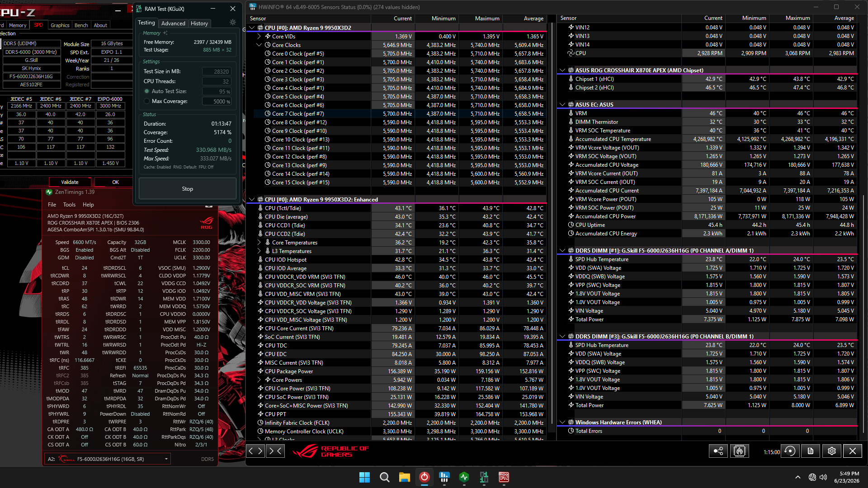The height and width of the screenshot is (488, 868).
Task: Click the expand-columns arrows button in HWiNFO
Action: pyautogui.click(x=256, y=450)
